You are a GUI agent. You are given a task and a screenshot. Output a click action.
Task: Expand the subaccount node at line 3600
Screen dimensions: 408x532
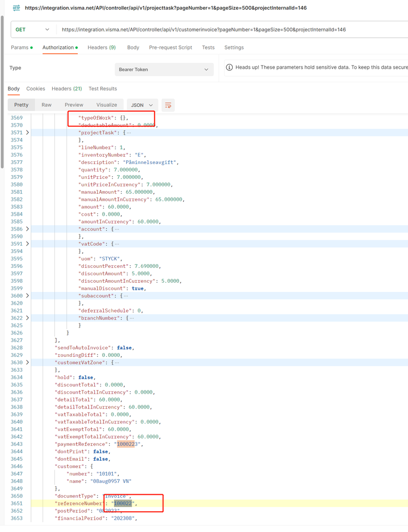(28, 296)
